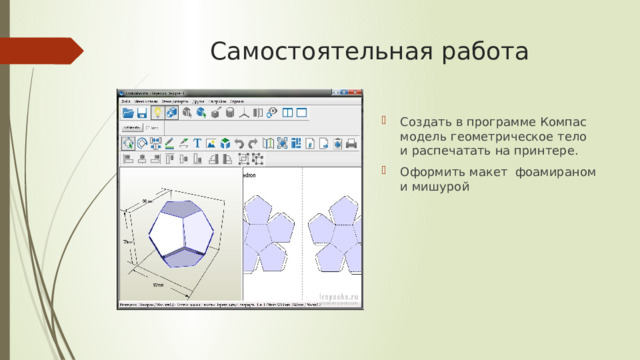Click the embedded window's red close button
This screenshot has height=360, width=640.
tap(355, 93)
